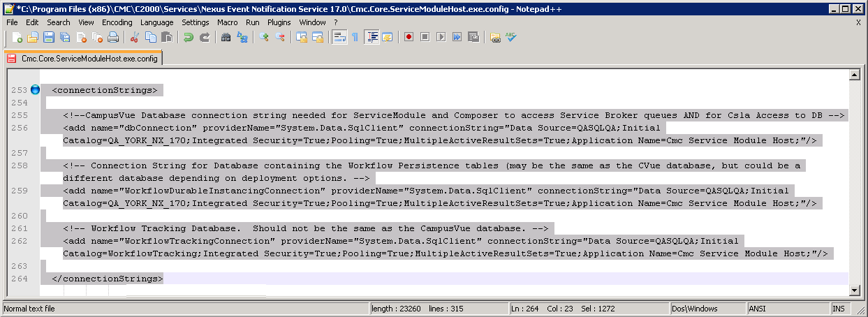Stop macro recording square icon
The height and width of the screenshot is (317, 868).
point(425,37)
